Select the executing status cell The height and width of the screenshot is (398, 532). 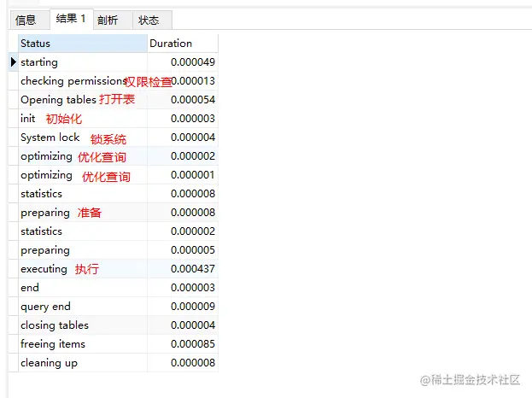(x=83, y=269)
